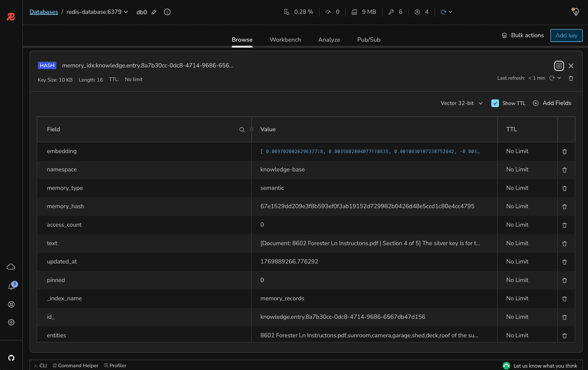This screenshot has width=588, height=370.
Task: Open the database insights lightbulb
Action: (x=575, y=11)
